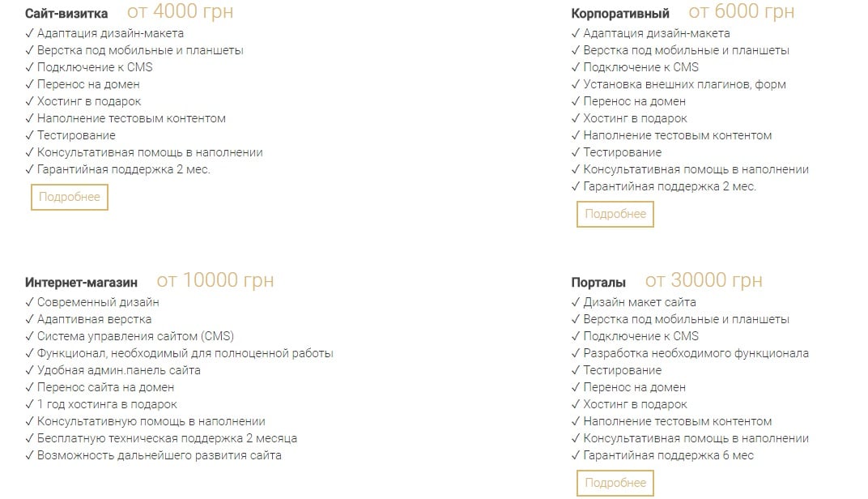Click checkmark next to Адаптивная верстка
868x499 pixels.
(x=30, y=319)
